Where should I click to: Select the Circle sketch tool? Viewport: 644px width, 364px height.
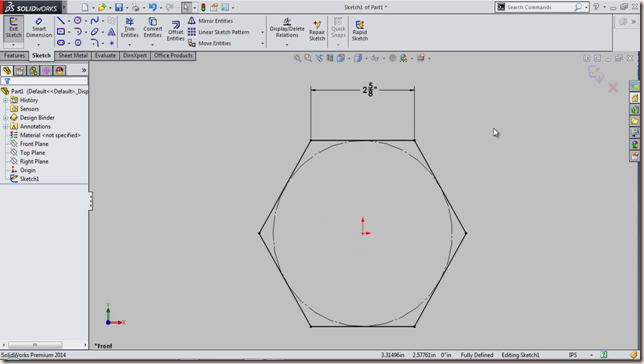pos(78,21)
